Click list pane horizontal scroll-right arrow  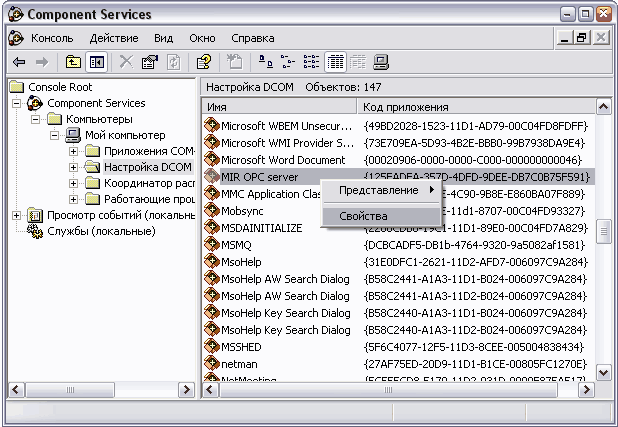[586, 390]
